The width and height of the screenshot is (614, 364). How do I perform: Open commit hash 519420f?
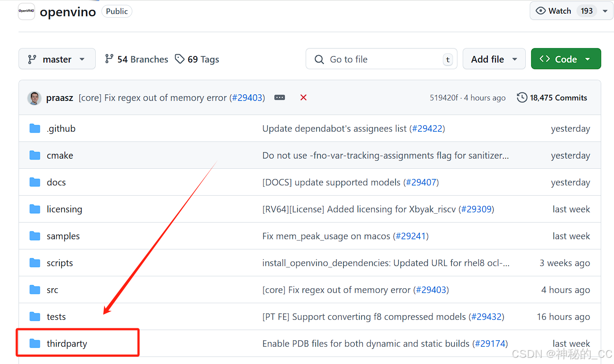pyautogui.click(x=444, y=98)
